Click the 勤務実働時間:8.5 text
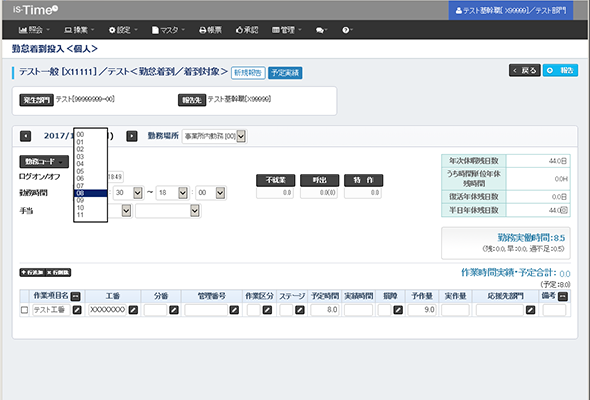Screen dimensions: 590x400 [531, 238]
